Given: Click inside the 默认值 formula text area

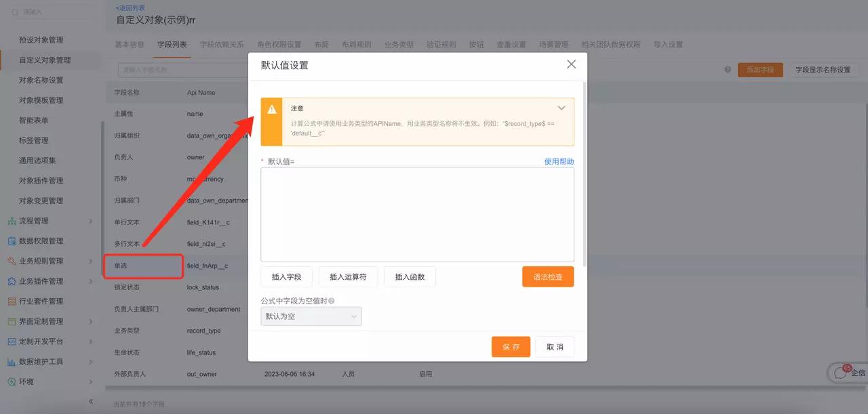Looking at the screenshot, I should (x=417, y=214).
